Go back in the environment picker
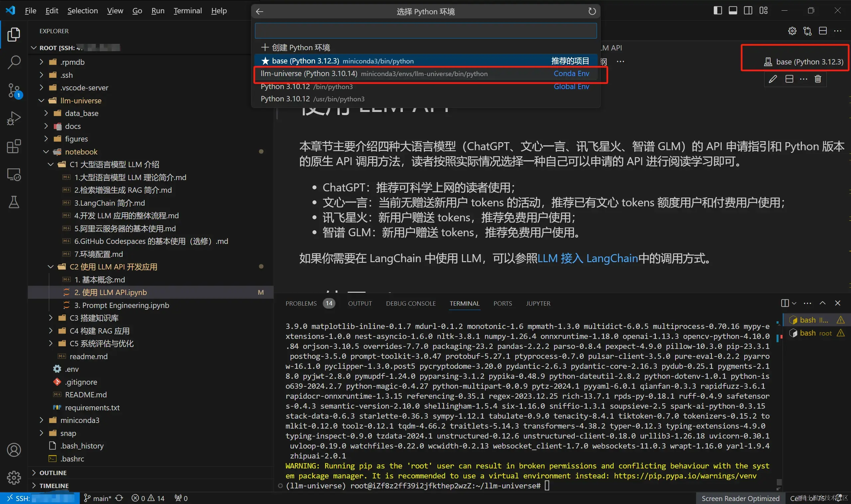851x504 pixels. coord(260,12)
